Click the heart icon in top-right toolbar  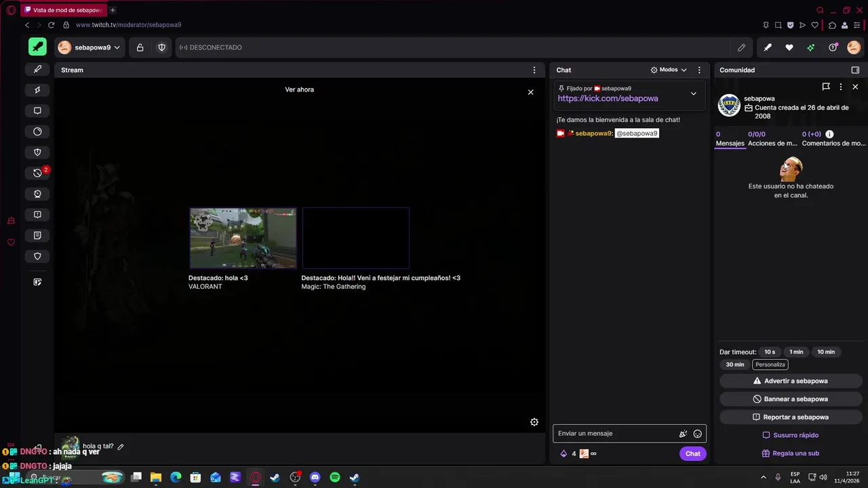click(789, 47)
